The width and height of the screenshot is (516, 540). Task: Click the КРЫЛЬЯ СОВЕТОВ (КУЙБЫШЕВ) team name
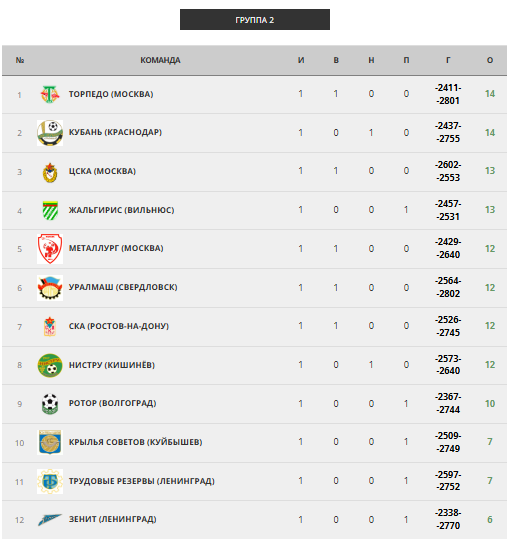[x=135, y=442]
